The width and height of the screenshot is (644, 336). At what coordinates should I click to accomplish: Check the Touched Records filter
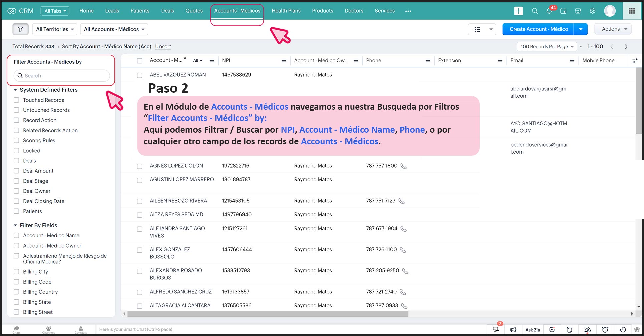[16, 100]
